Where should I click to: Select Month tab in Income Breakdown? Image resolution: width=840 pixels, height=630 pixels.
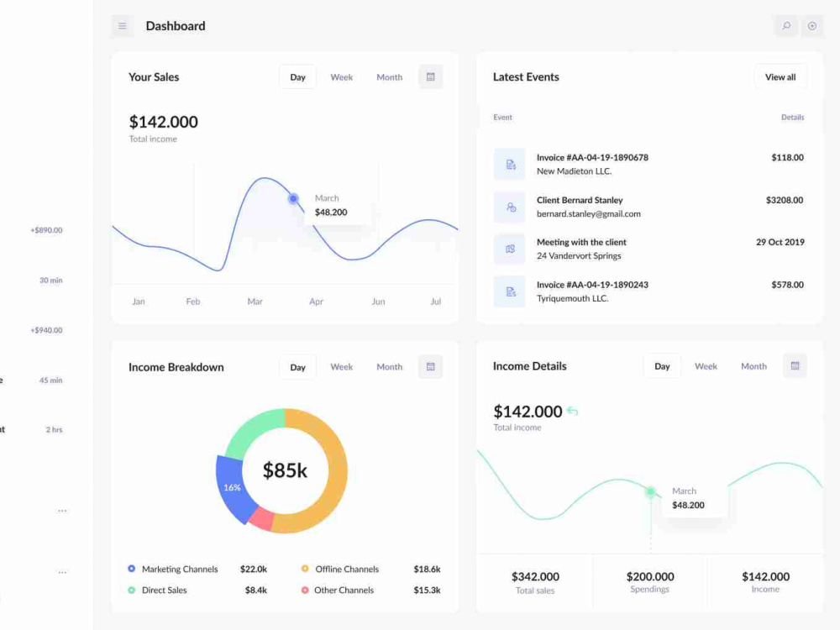pyautogui.click(x=390, y=367)
